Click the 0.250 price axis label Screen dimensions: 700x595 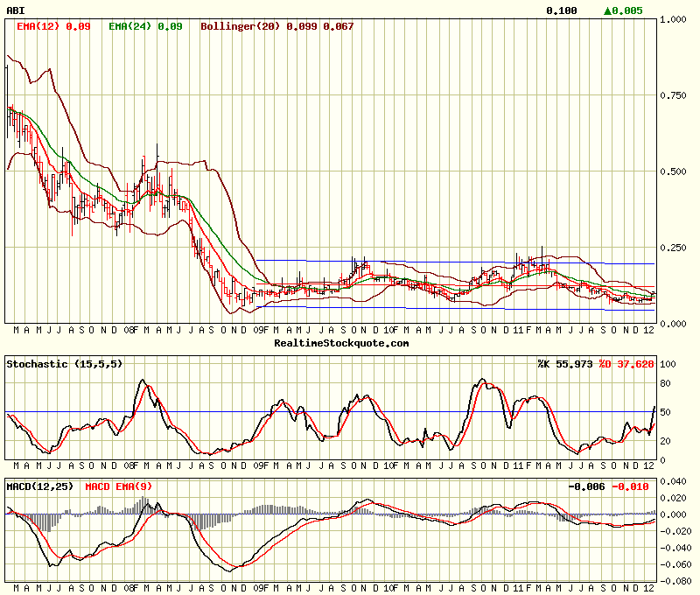(x=675, y=248)
